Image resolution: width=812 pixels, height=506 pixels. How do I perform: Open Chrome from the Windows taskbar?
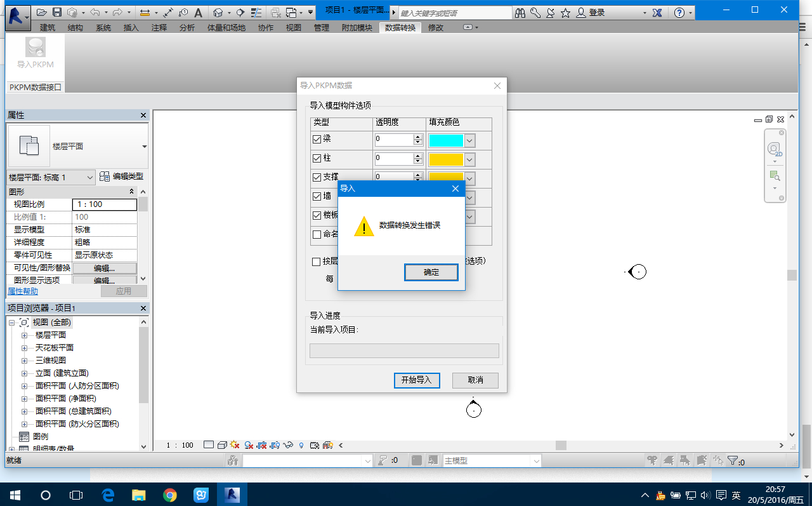point(169,495)
